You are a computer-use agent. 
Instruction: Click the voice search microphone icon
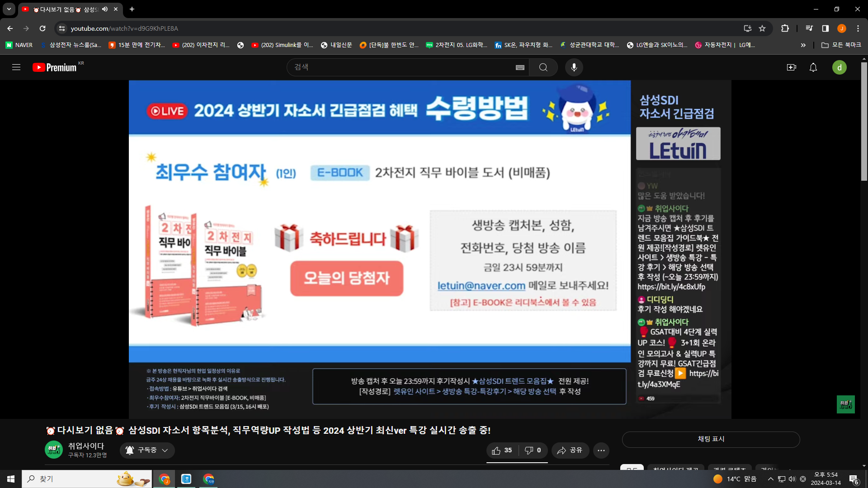574,67
